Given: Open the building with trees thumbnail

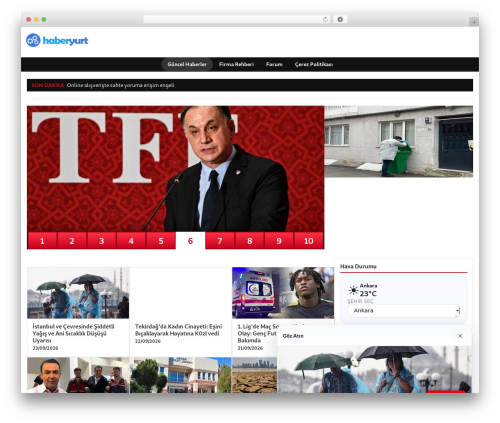Looking at the screenshot, I should click(x=180, y=375).
